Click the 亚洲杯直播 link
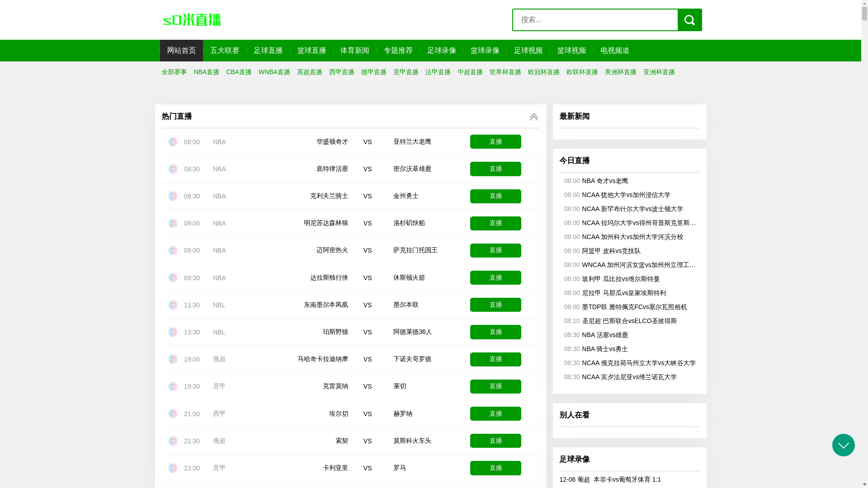This screenshot has width=868, height=488. point(659,72)
